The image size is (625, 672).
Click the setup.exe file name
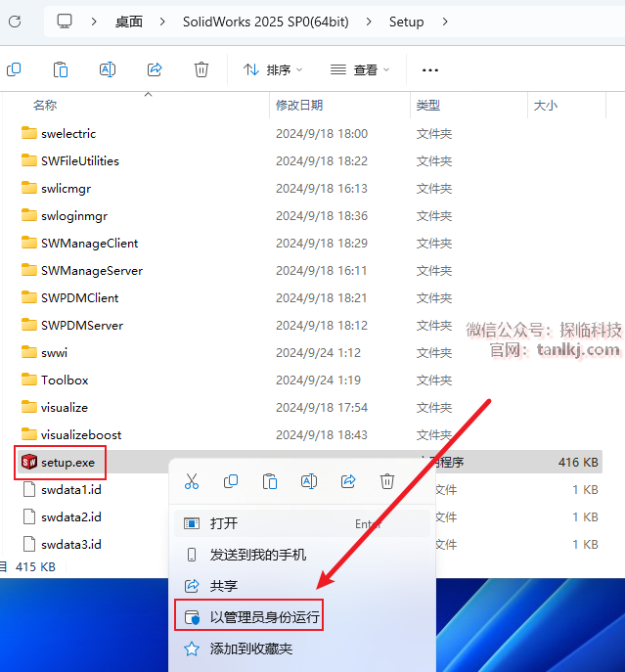67,462
